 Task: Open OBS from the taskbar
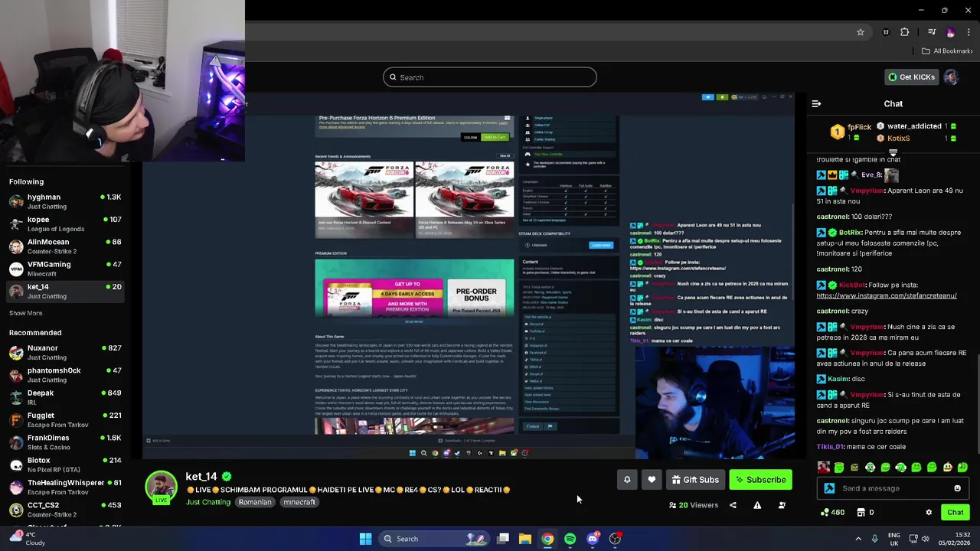pos(616,539)
